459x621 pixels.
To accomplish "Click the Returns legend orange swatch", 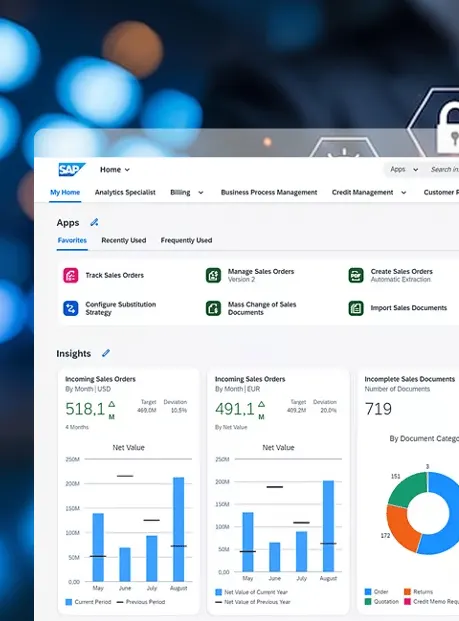I will point(407,592).
